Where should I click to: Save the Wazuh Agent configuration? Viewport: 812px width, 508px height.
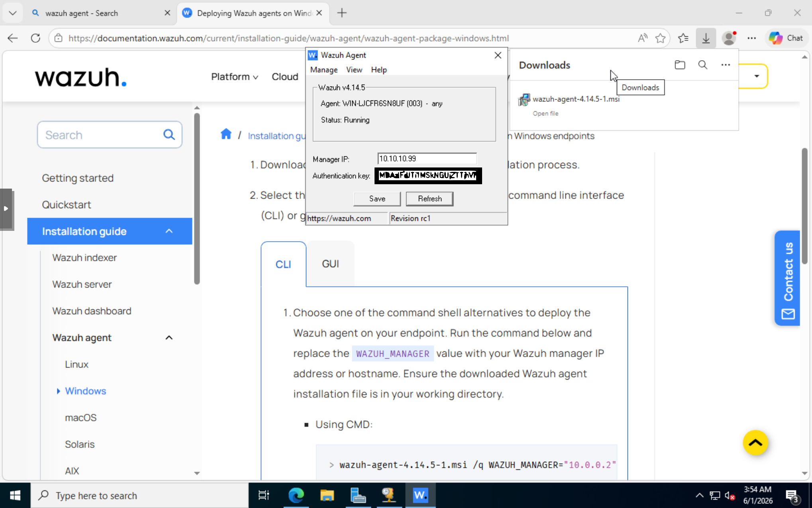coord(377,199)
